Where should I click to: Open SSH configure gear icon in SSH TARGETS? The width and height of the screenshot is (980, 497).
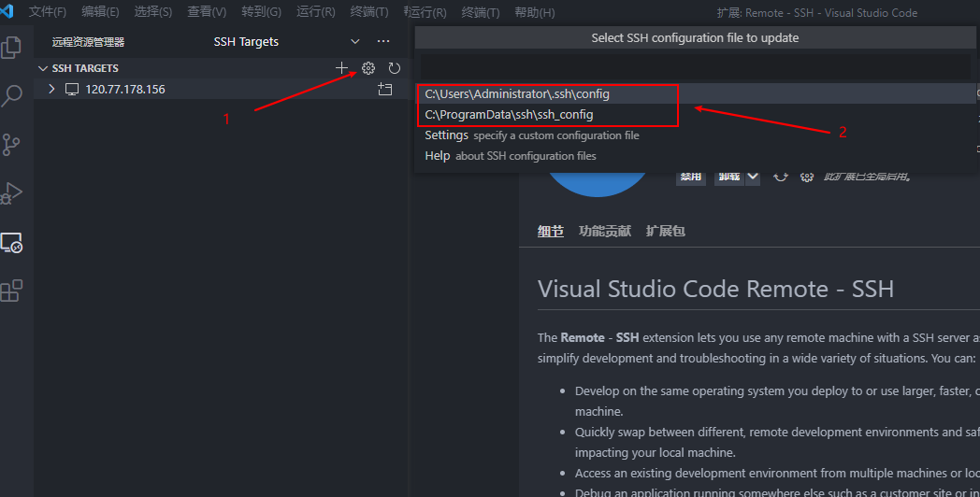[x=368, y=68]
